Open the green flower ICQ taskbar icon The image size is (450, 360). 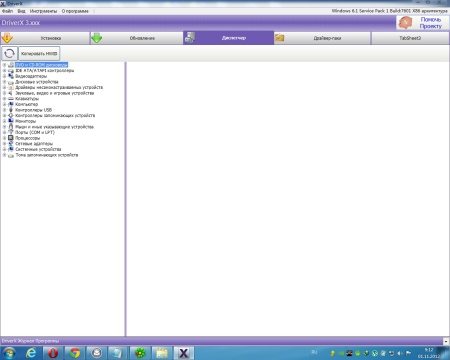tap(140, 353)
